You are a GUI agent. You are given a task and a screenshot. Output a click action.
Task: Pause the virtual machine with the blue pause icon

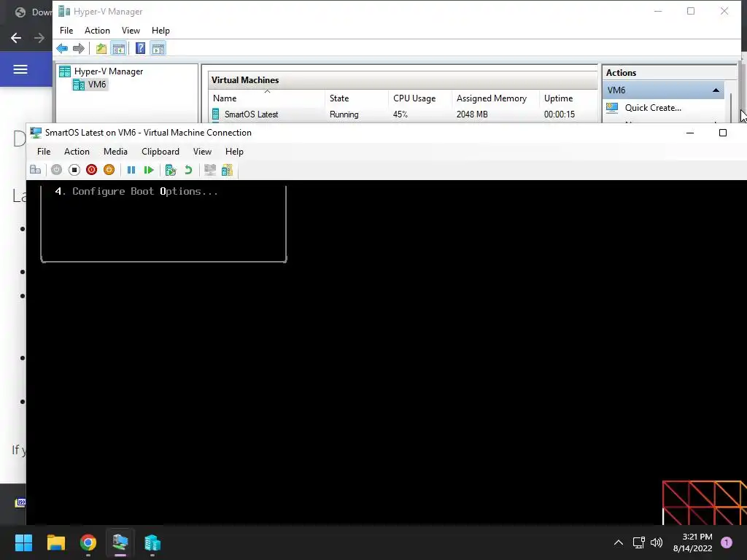(x=131, y=169)
